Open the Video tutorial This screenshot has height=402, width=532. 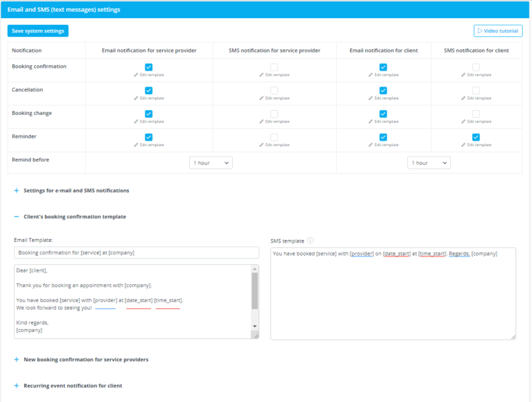coord(498,31)
